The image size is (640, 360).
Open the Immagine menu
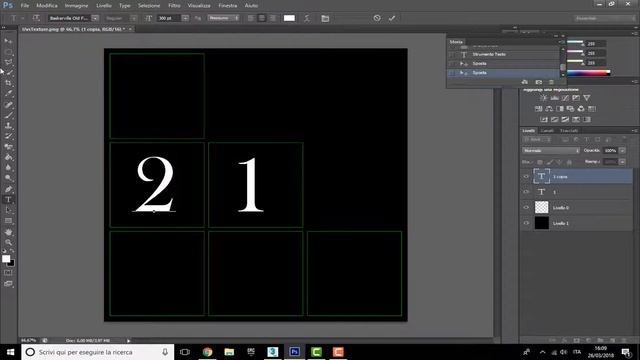click(76, 6)
